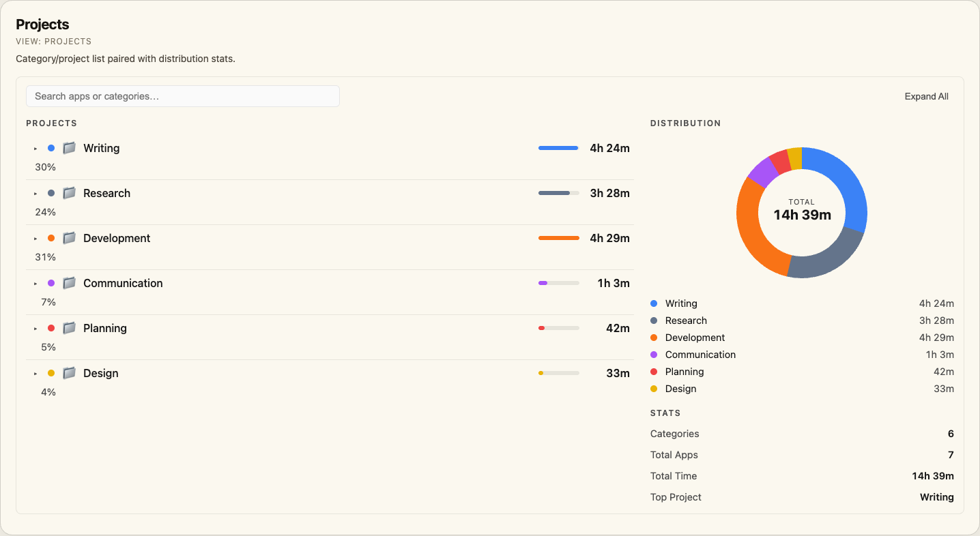The width and height of the screenshot is (980, 536).
Task: Click the Planning legend entry under Distribution
Action: pos(802,372)
